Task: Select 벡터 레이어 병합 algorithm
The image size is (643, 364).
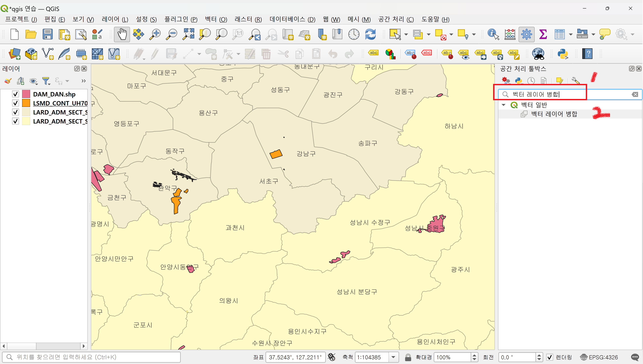Action: (x=554, y=114)
